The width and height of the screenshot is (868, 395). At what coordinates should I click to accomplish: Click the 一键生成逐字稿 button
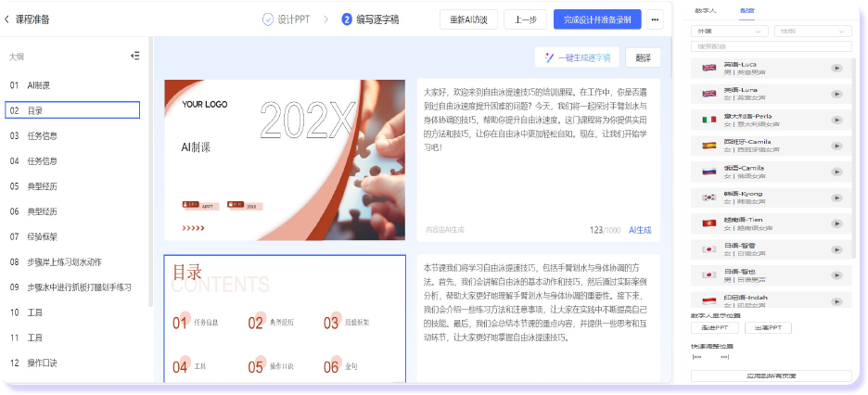[x=578, y=57]
